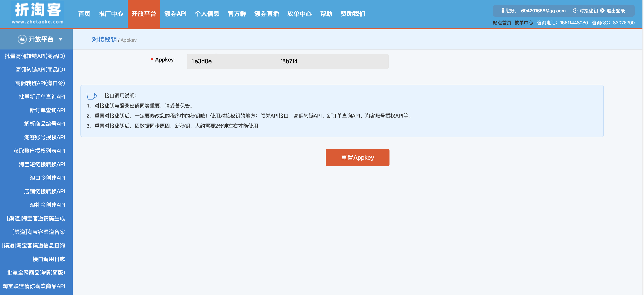Click the 694201656@qq.com account link
Screen dimensions: 644x295
tap(543, 11)
